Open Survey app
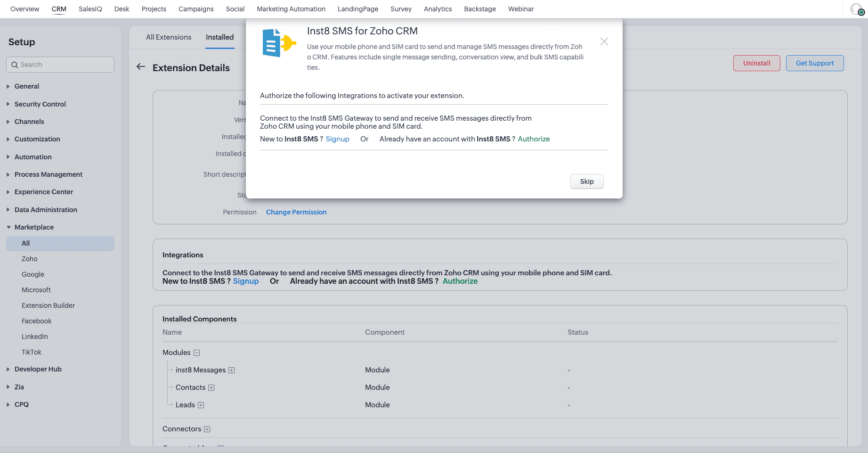Screen dimensions: 868x453 click(x=401, y=9)
